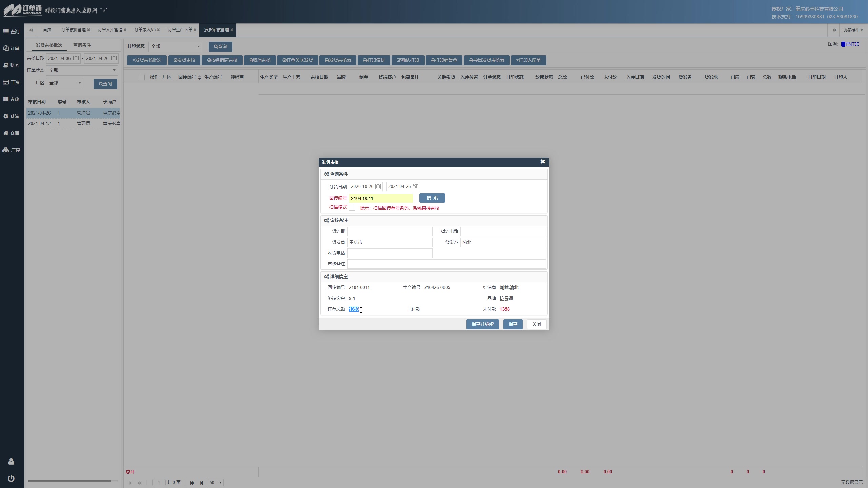Screen dimensions: 868x488
Task: Switch to the 首页 tab
Action: pyautogui.click(x=47, y=30)
